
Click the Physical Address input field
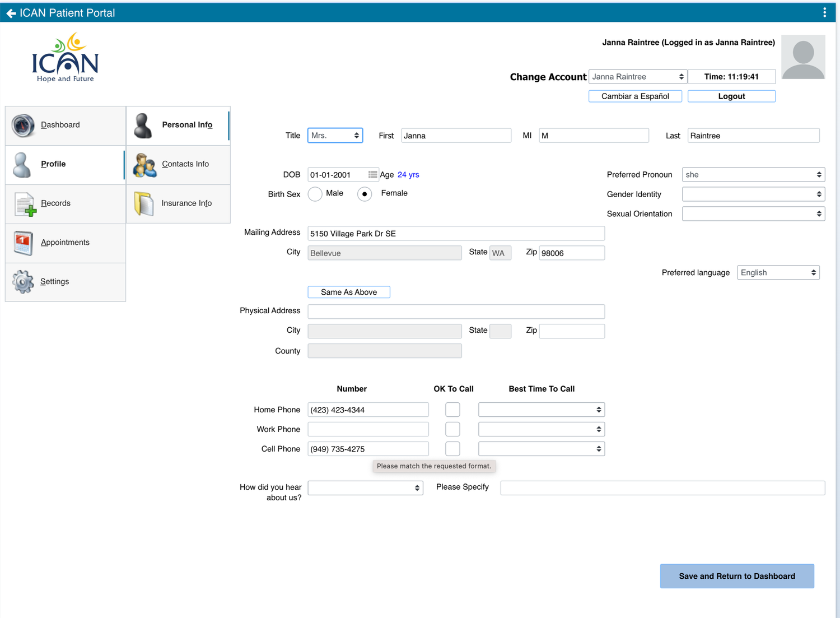(456, 312)
